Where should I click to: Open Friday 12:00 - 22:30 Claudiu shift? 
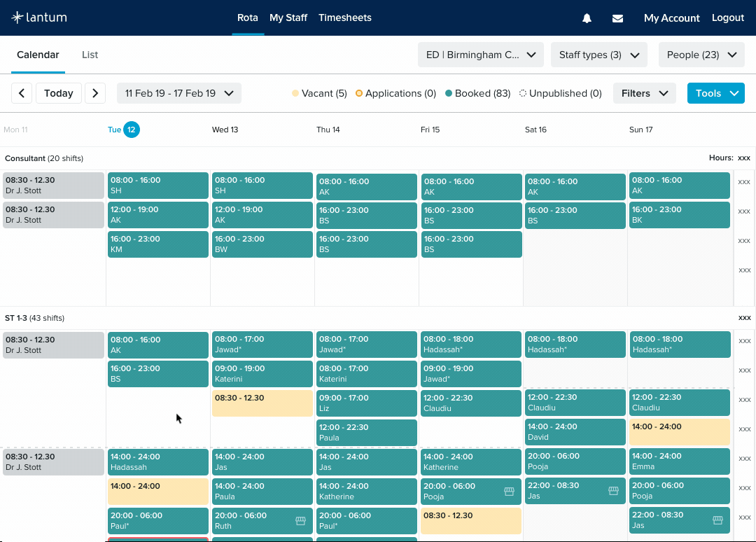click(471, 403)
